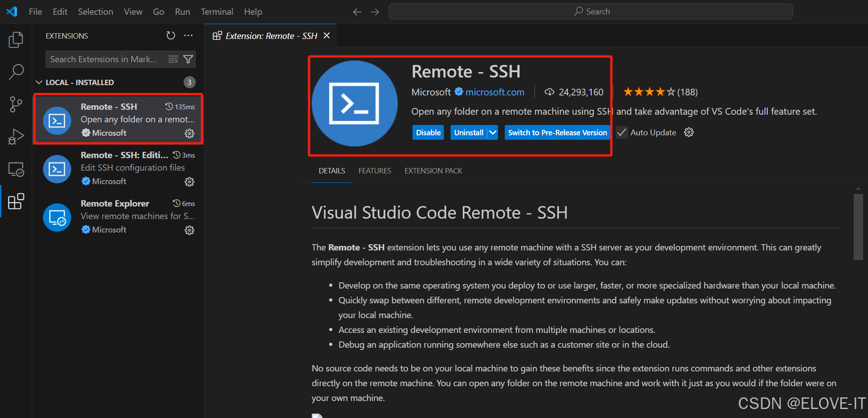This screenshot has width=868, height=418.
Task: Open the Edit menu
Action: pyautogui.click(x=60, y=12)
